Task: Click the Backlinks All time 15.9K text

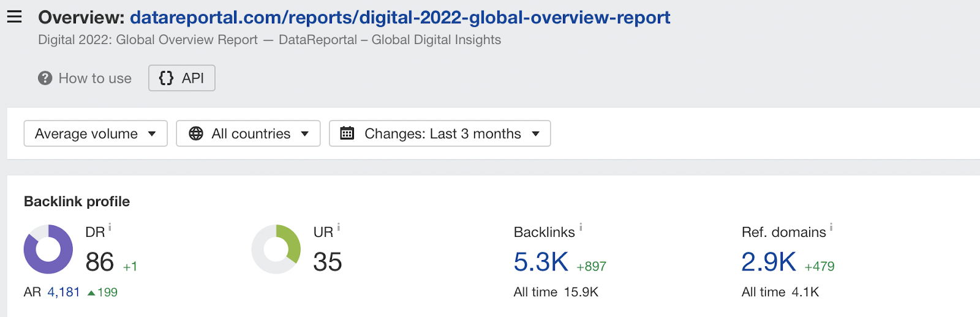Action: pyautogui.click(x=556, y=293)
